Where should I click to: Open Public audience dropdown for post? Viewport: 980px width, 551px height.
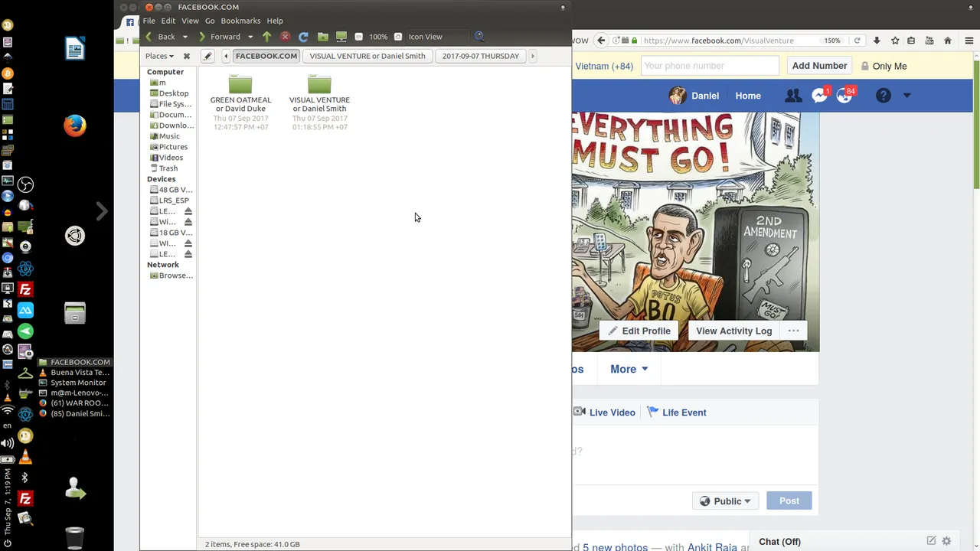[725, 501]
